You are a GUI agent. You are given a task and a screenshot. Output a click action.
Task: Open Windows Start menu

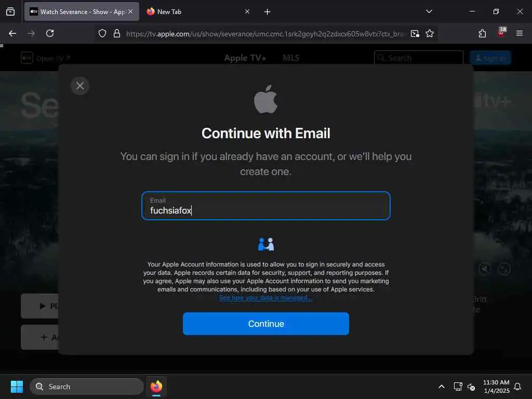(x=17, y=387)
